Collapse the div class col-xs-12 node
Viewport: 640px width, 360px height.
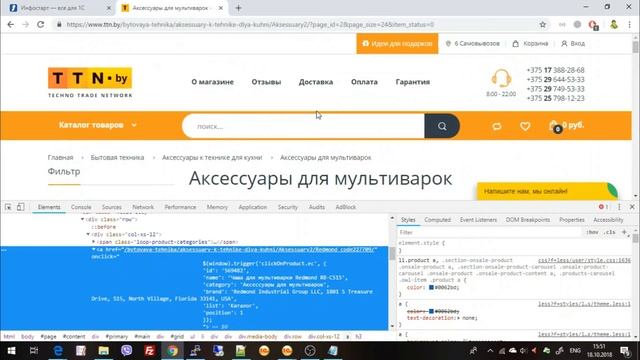click(x=88, y=235)
